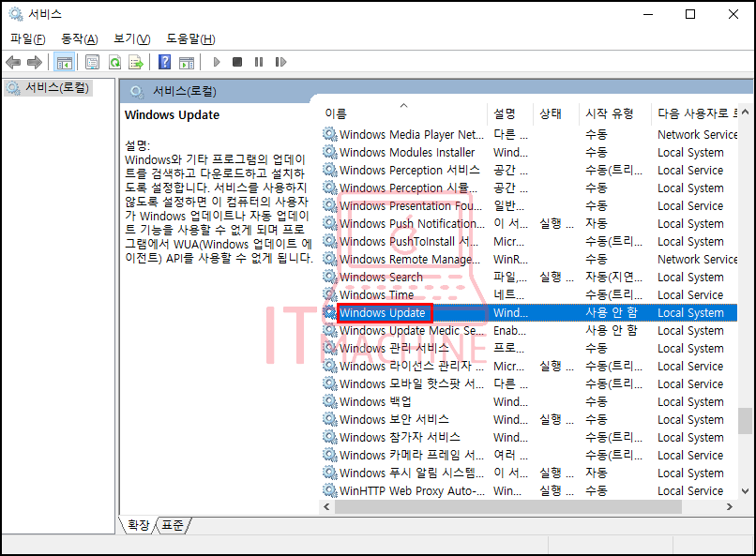Click the Start Service play icon
Image resolution: width=756 pixels, height=556 pixels.
(x=217, y=62)
